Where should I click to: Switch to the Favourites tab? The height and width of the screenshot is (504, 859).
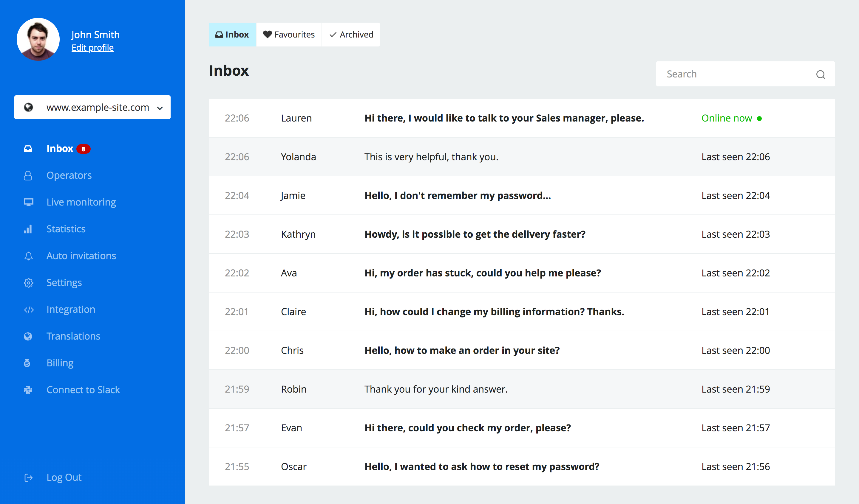[x=289, y=34]
